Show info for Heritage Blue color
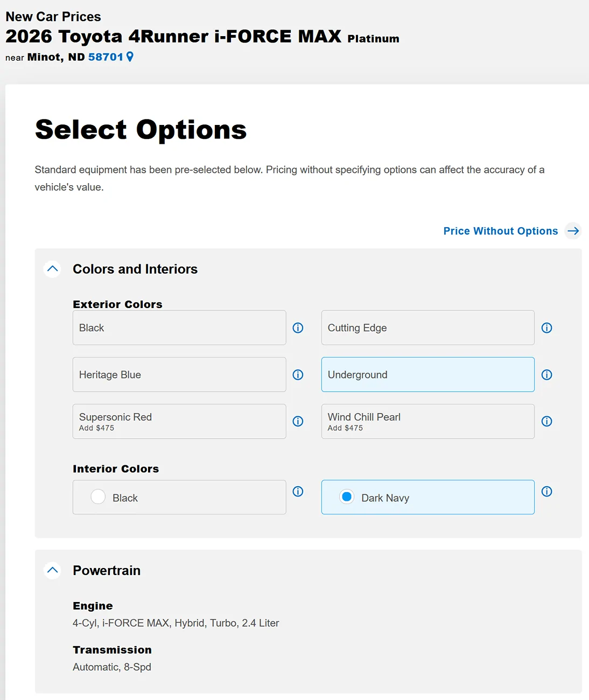The image size is (589, 700). tap(298, 375)
